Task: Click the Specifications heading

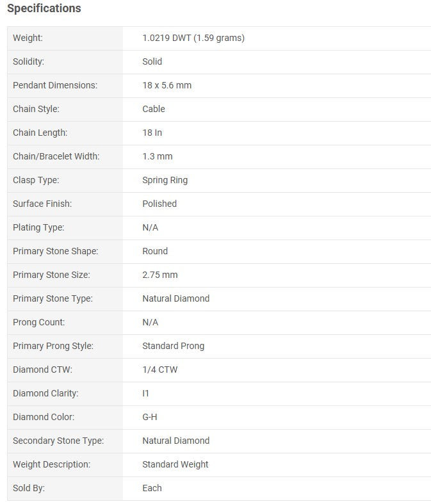Action: tap(44, 8)
